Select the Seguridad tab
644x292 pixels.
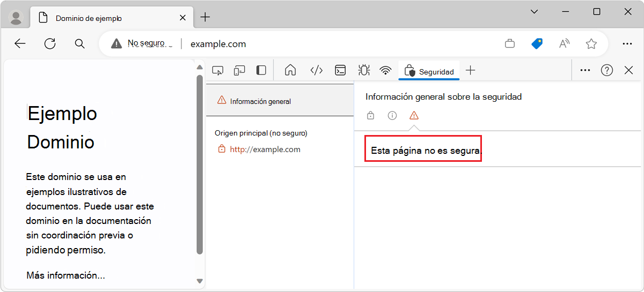point(429,71)
